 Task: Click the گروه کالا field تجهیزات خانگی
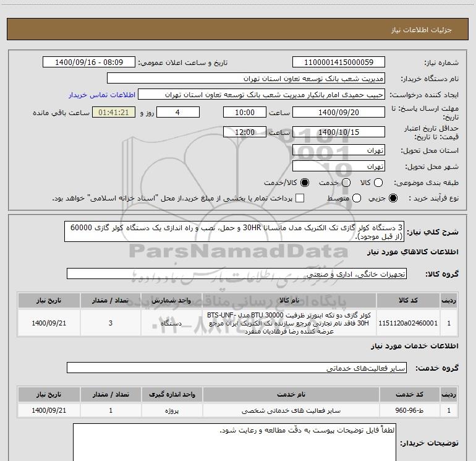237,274
